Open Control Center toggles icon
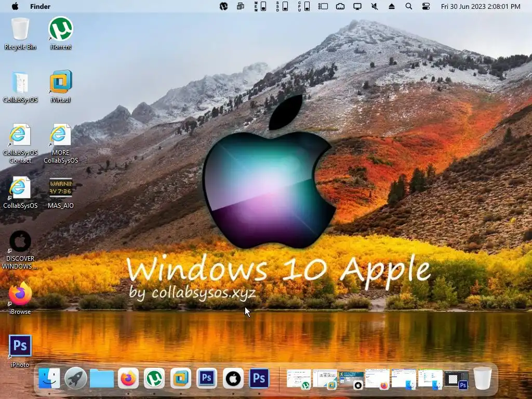Image resolution: width=532 pixels, height=399 pixels. pyautogui.click(x=426, y=6)
